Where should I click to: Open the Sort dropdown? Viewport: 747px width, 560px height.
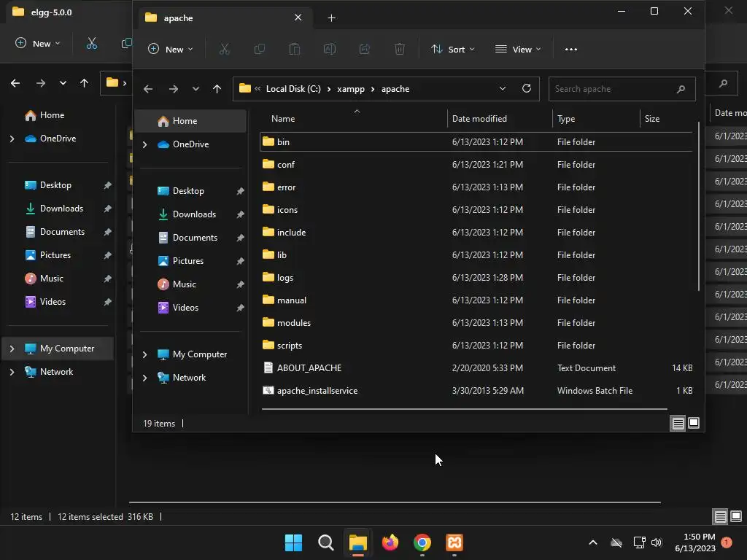[452, 49]
